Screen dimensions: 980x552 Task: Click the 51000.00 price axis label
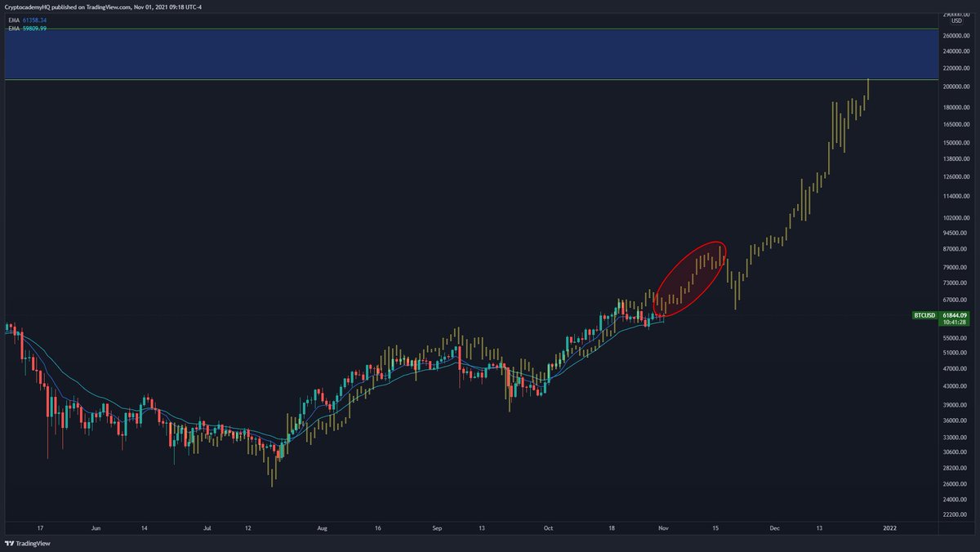click(955, 353)
